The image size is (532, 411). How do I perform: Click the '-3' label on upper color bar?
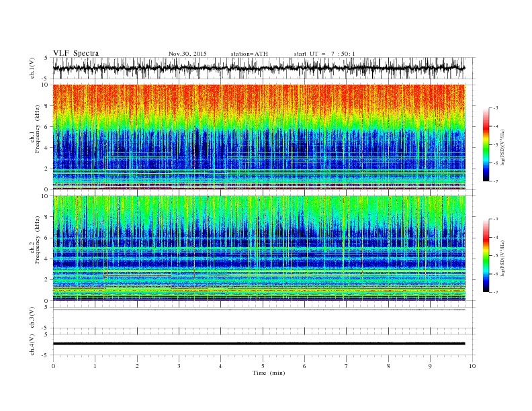pos(496,108)
